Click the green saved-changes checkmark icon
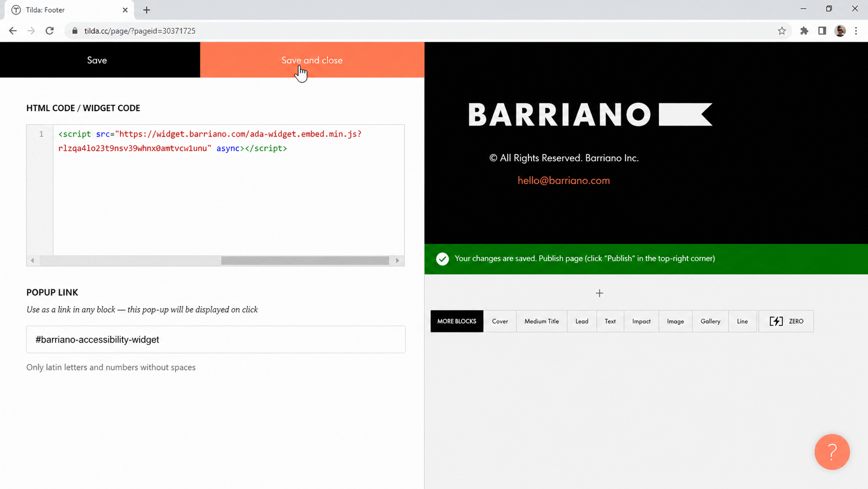This screenshot has width=868, height=489. [x=442, y=259]
